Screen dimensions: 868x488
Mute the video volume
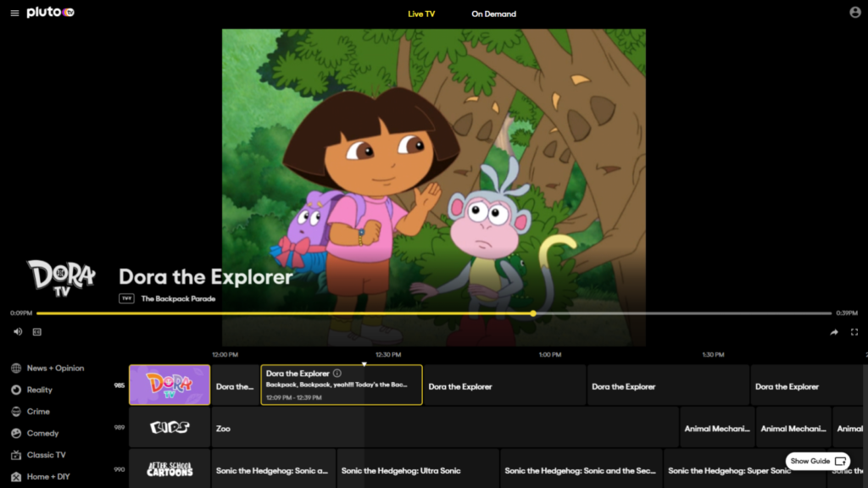18,332
